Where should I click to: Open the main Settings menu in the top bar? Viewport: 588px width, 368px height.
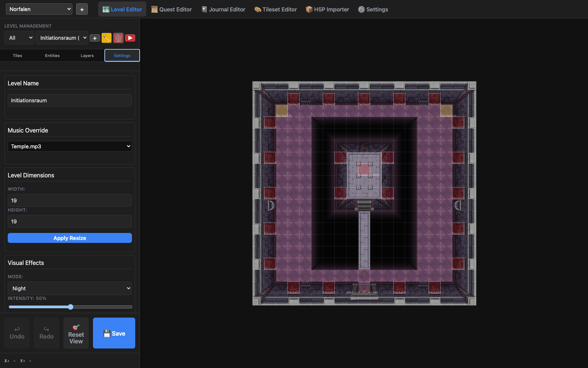[373, 9]
